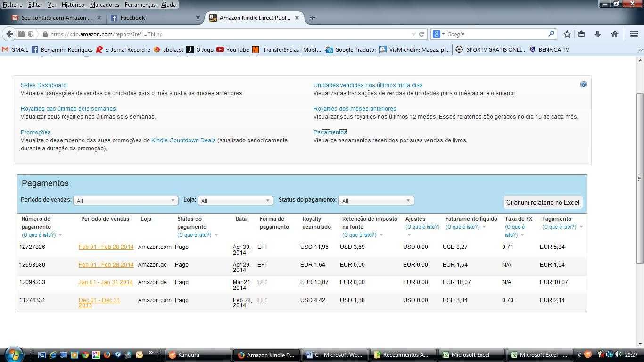Viewport: 644px width, 362px height.
Task: Expand the Loja filter dropdown
Action: tap(235, 200)
